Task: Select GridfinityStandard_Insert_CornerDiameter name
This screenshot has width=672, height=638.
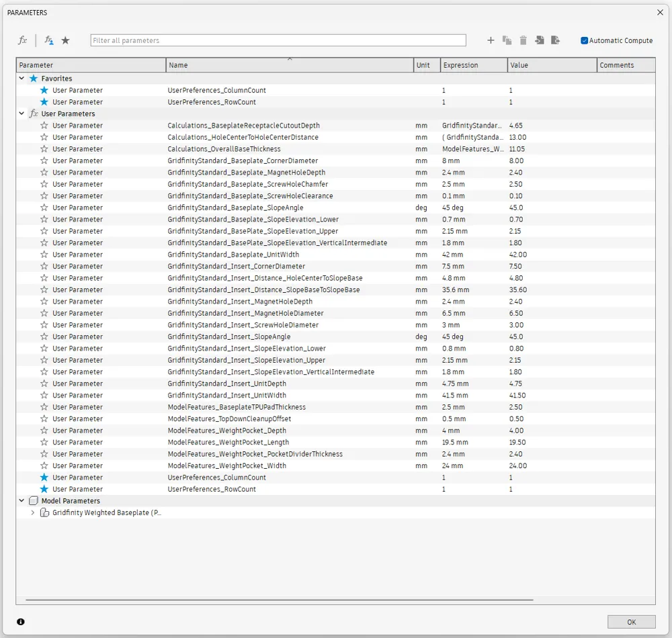Action: click(236, 266)
